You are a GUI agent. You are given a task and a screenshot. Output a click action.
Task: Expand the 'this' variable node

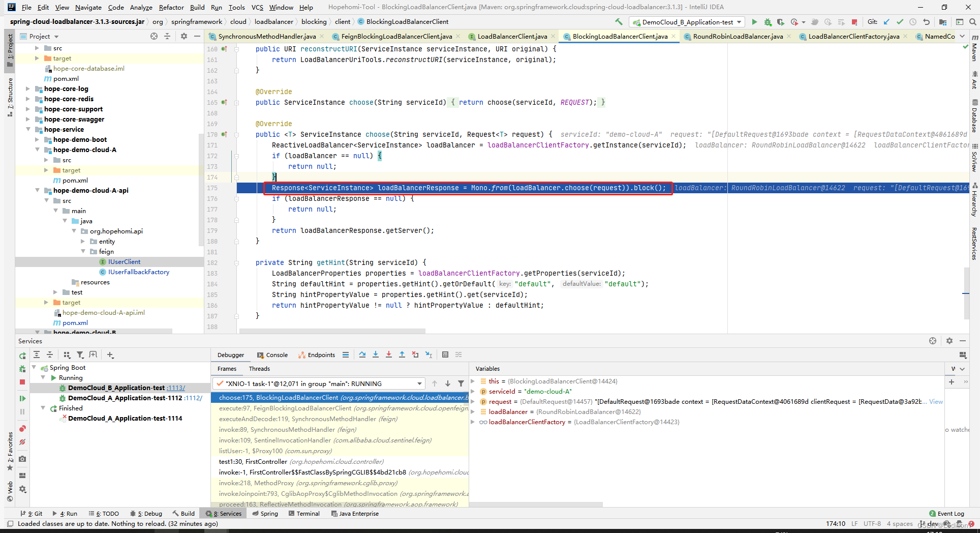tap(473, 381)
